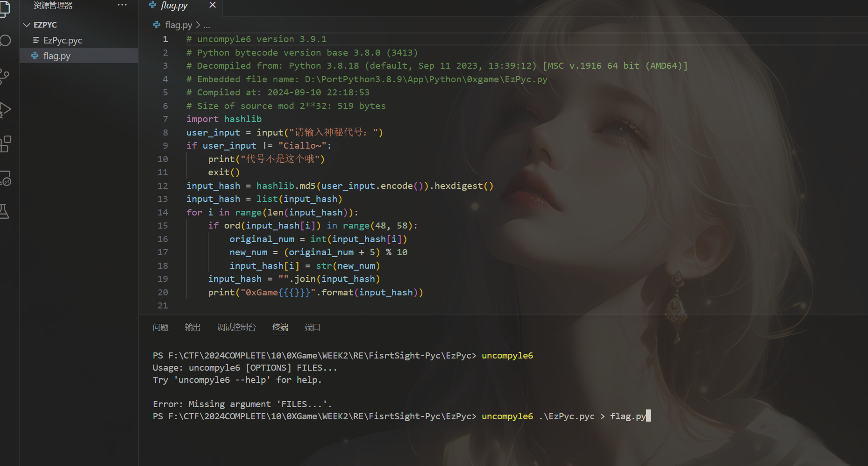Open the Ports panel tab
868x466 pixels.
[313, 327]
